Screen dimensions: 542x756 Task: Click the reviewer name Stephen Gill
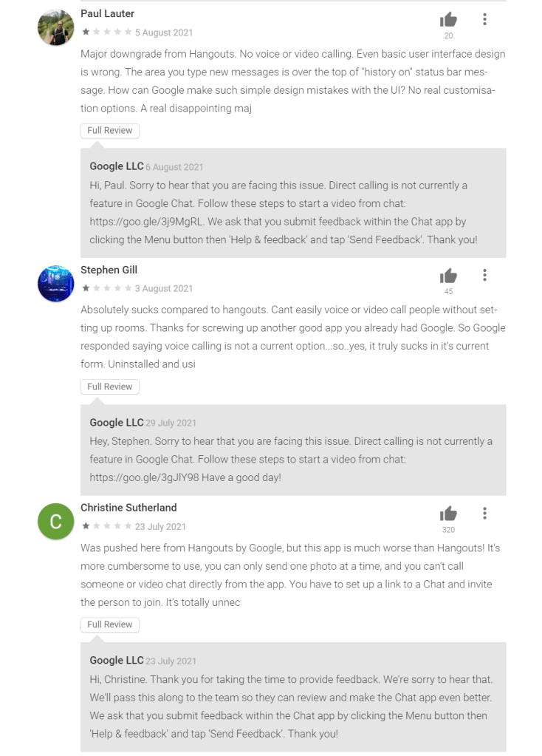[109, 270]
